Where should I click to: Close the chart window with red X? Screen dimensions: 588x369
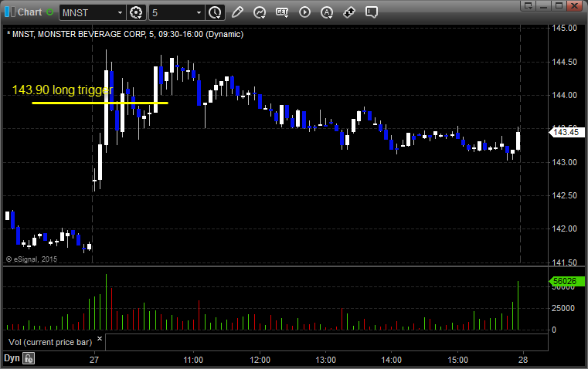574,5
